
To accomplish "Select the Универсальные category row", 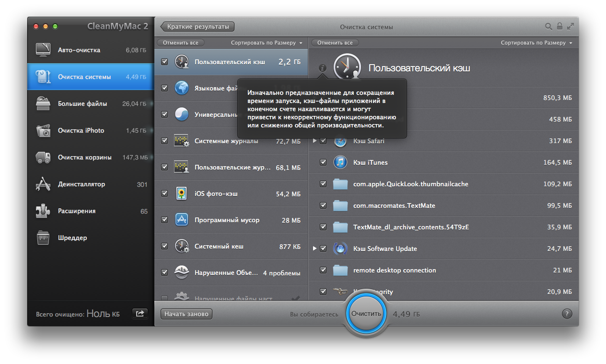I will pyautogui.click(x=231, y=114).
